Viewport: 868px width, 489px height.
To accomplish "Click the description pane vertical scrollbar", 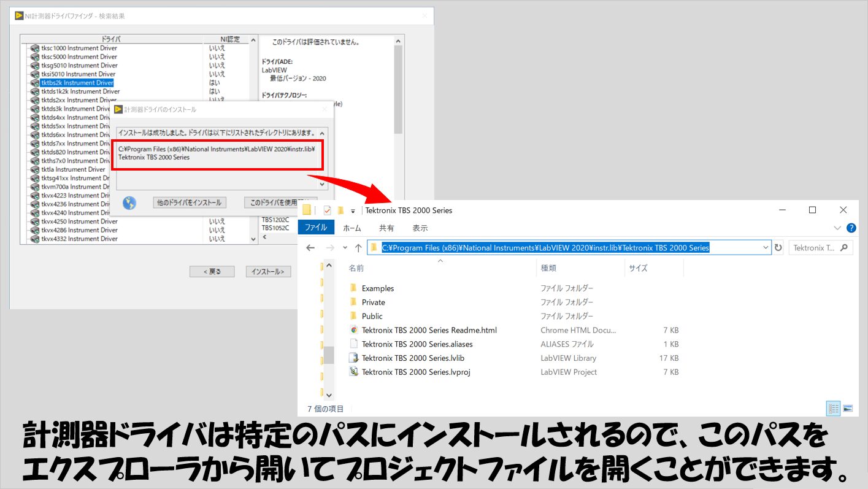I will [x=398, y=89].
